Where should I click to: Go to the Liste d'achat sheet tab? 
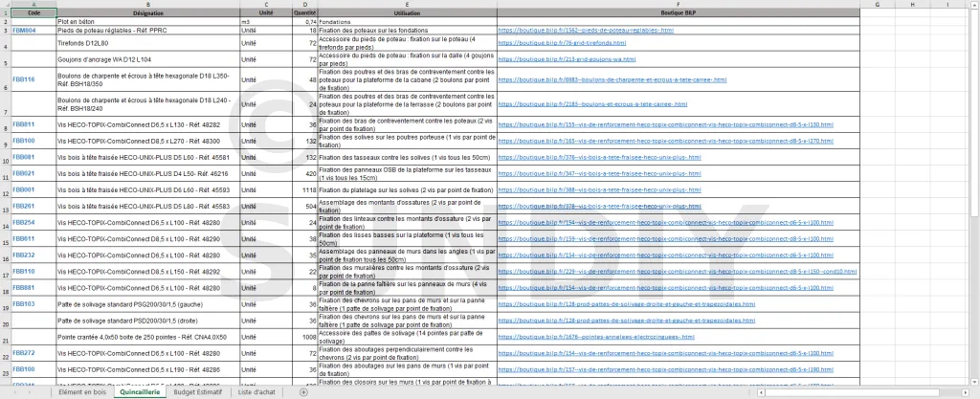[x=257, y=392]
